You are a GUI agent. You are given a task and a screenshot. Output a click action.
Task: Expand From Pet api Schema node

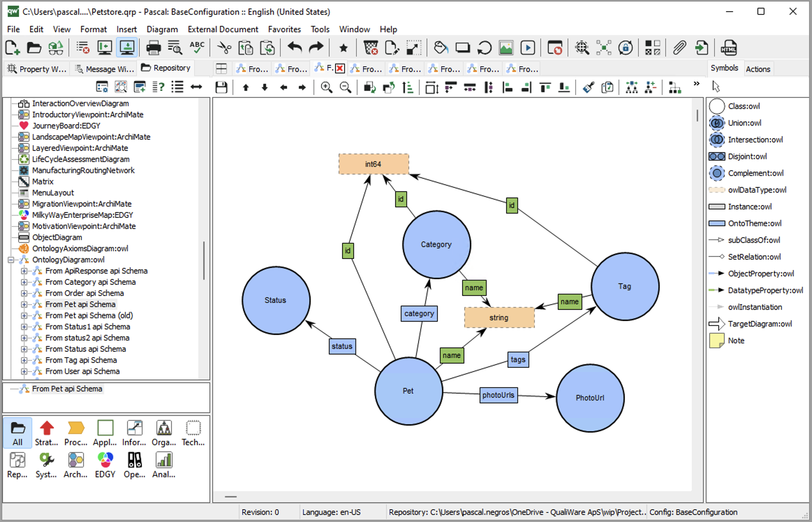click(24, 304)
